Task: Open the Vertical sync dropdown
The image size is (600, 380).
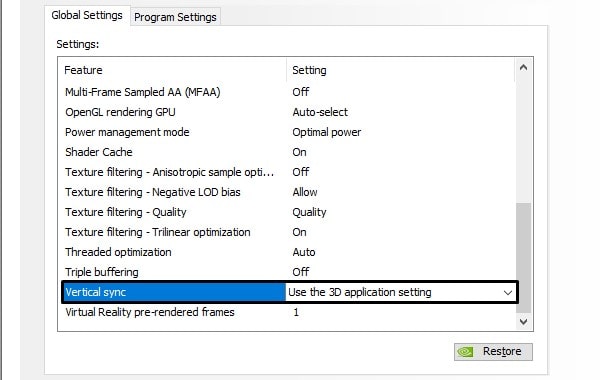Action: (508, 293)
